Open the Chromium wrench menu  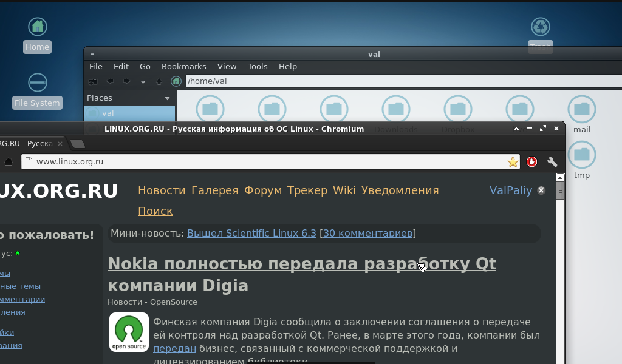tap(552, 161)
